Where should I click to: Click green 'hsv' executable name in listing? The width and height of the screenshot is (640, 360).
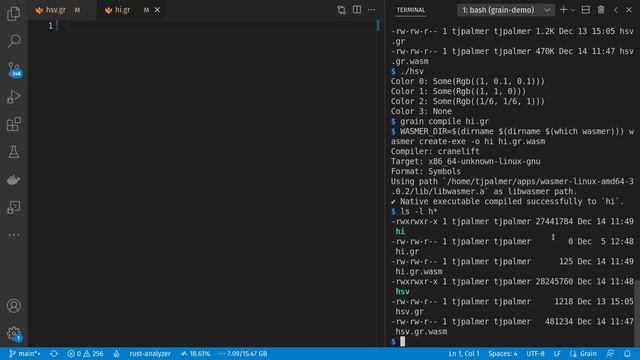coord(402,291)
